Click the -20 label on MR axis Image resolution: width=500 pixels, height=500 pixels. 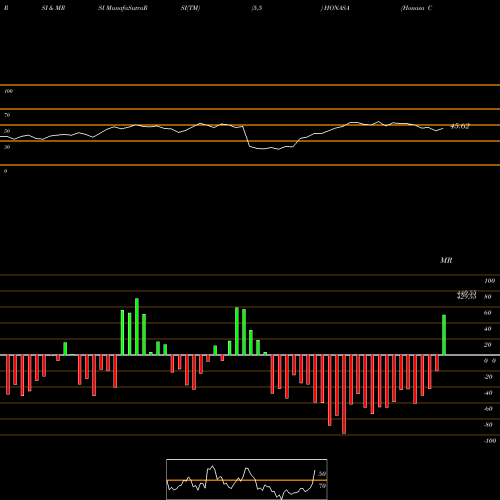point(488,377)
